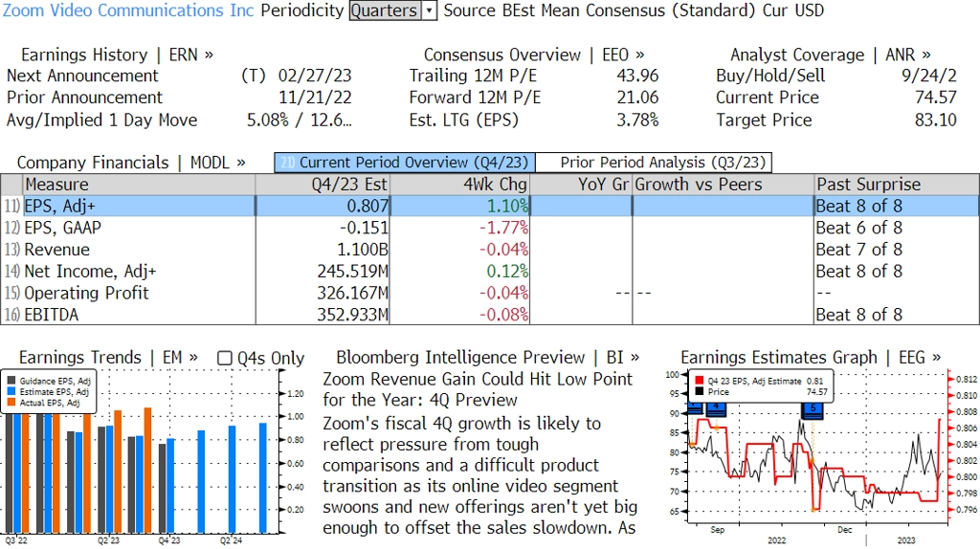Click black Price legend swatch
This screenshot has width=980, height=549.
point(700,391)
